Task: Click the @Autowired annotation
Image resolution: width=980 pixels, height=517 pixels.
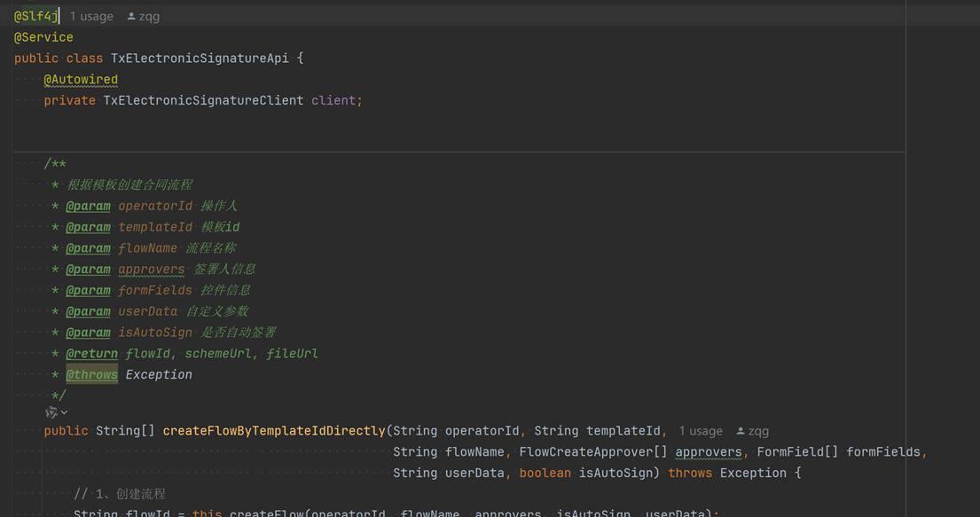Action: 81,80
